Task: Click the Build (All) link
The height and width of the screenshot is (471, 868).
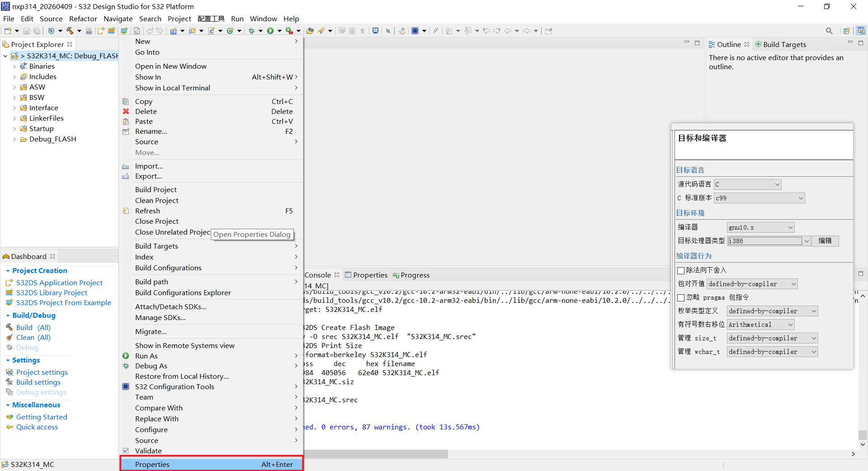Action: tap(33, 327)
